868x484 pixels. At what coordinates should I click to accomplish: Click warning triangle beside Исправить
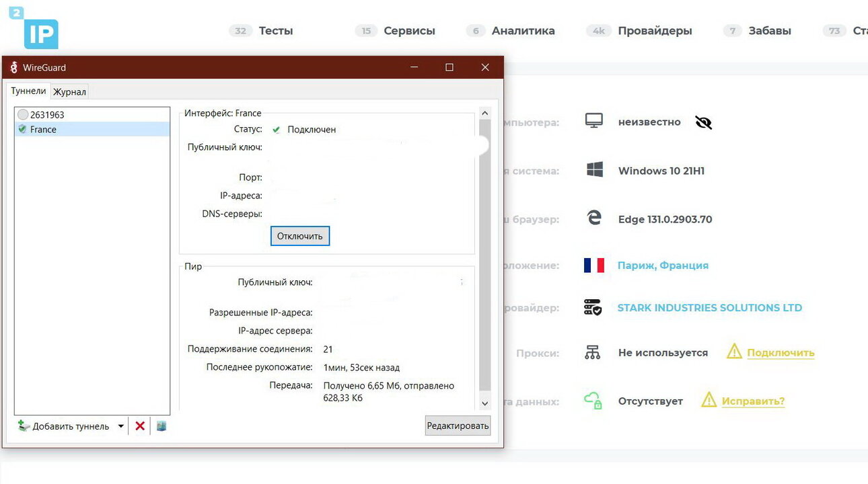point(709,400)
